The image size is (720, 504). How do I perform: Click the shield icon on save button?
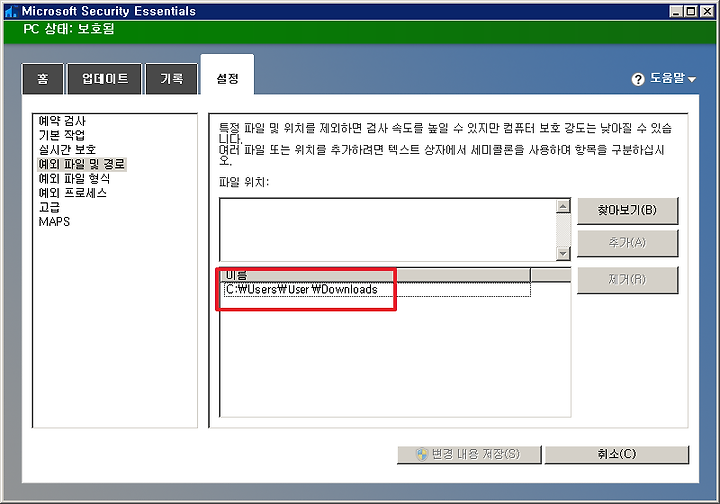[x=422, y=454]
